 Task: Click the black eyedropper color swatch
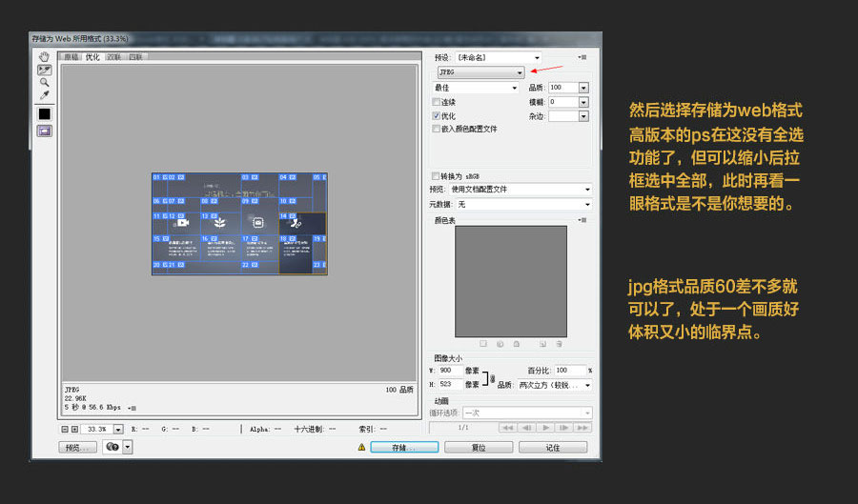coord(44,113)
